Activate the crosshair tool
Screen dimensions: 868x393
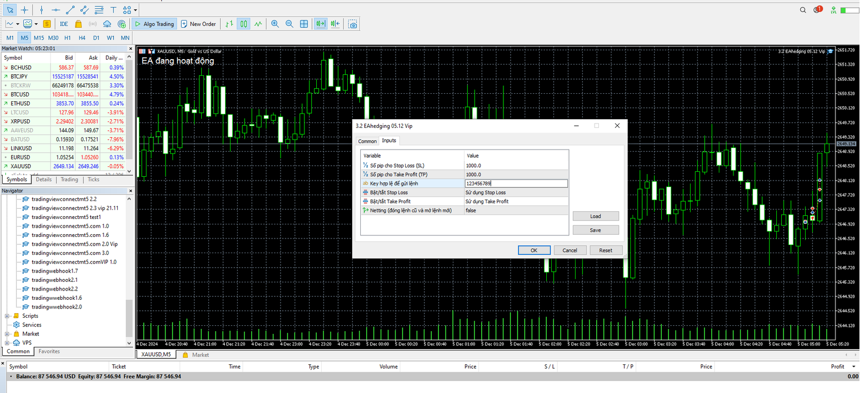(x=24, y=10)
